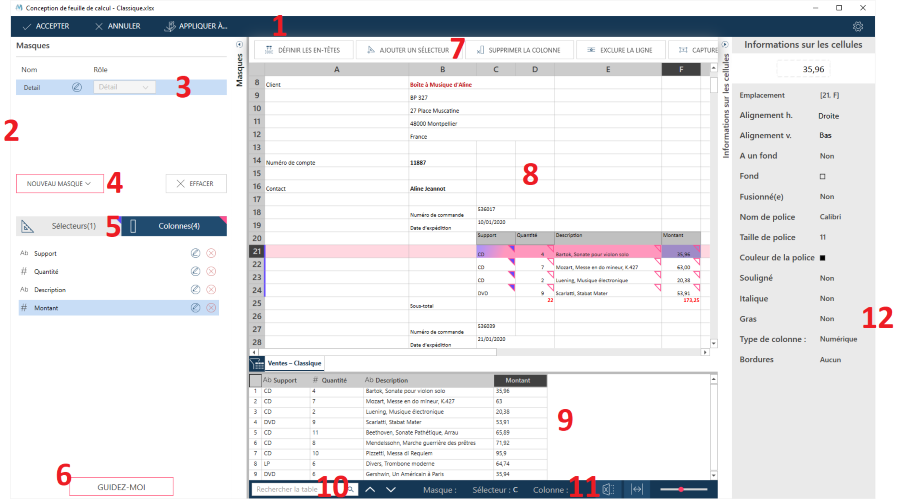The height and width of the screenshot is (499, 900).
Task: Toggle the Excel view icon in status bar
Action: click(608, 489)
